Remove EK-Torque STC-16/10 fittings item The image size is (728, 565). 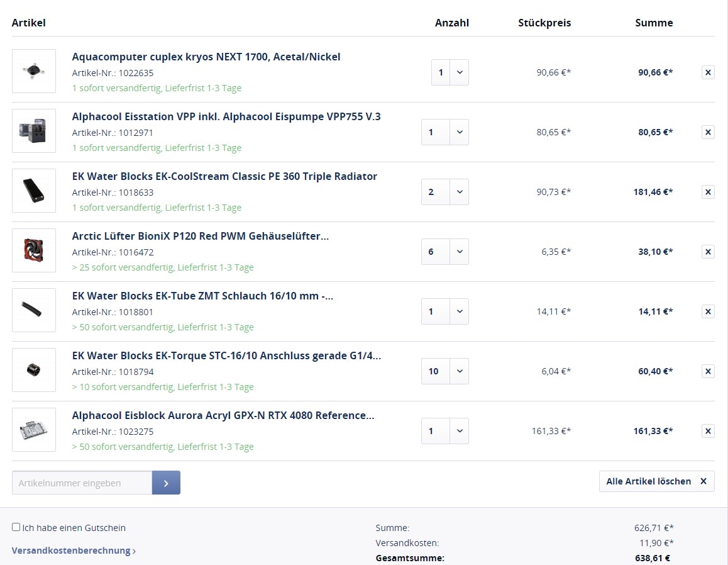click(708, 371)
